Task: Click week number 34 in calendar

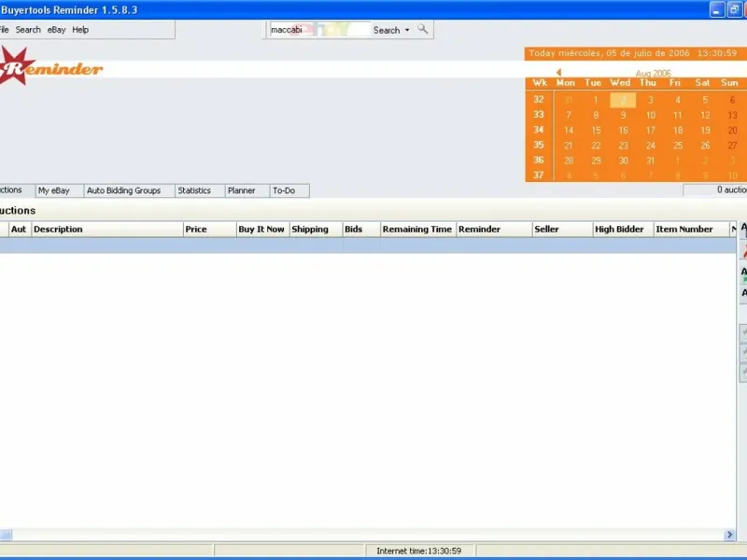Action: pos(539,130)
